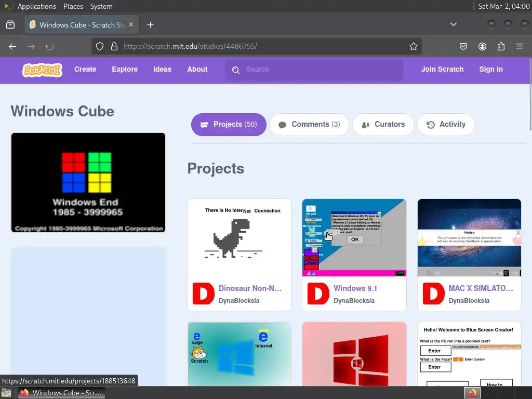This screenshot has height=399, width=532.
Task: Click the Firefox tray icon at bottom right
Action: click(x=472, y=393)
